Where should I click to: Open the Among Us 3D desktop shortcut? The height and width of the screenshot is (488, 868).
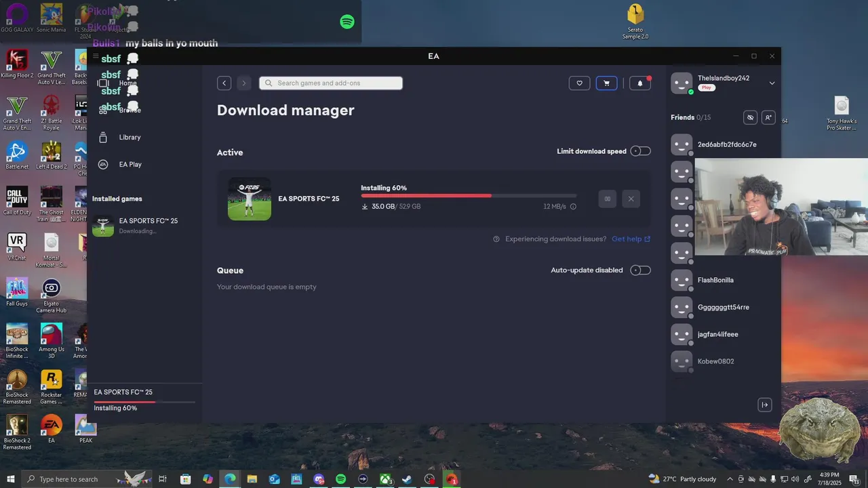[52, 341]
